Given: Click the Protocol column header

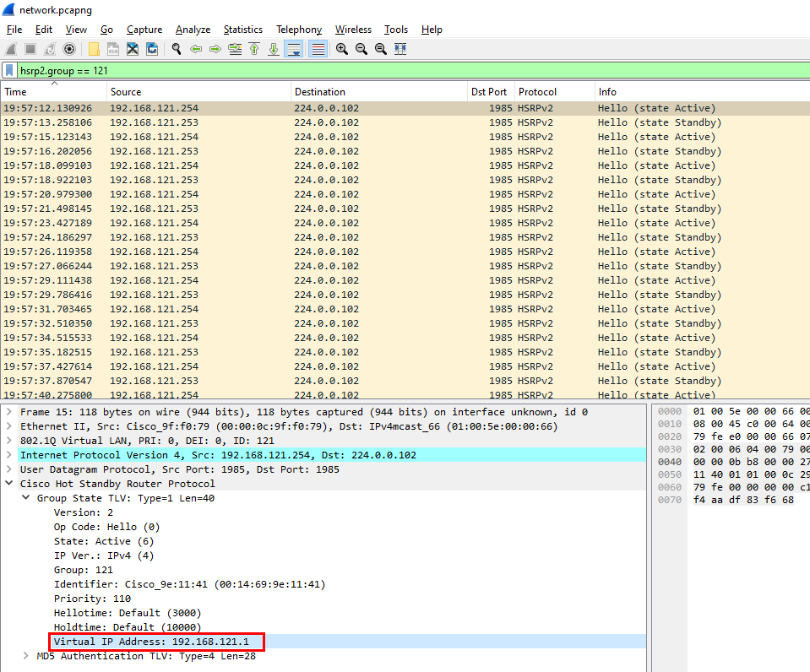Looking at the screenshot, I should point(538,92).
